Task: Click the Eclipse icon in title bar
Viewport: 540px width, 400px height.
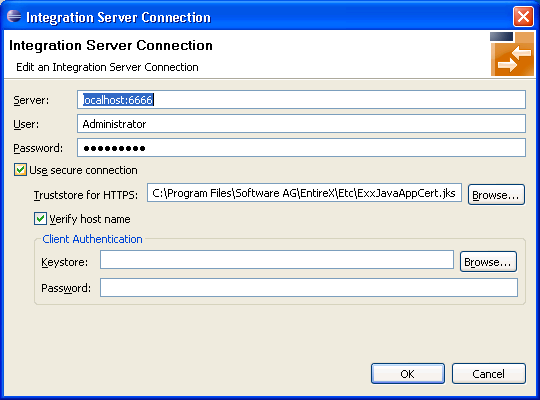Action: 14,16
